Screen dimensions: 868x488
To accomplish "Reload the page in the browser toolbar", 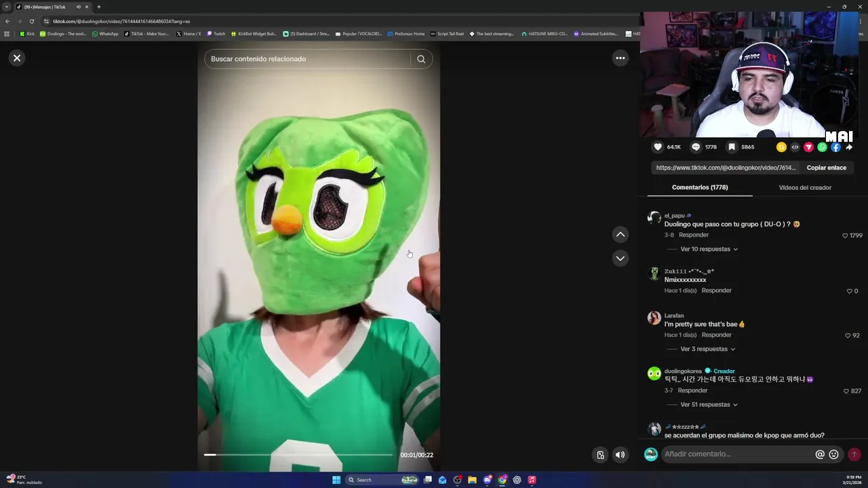I will point(31,21).
